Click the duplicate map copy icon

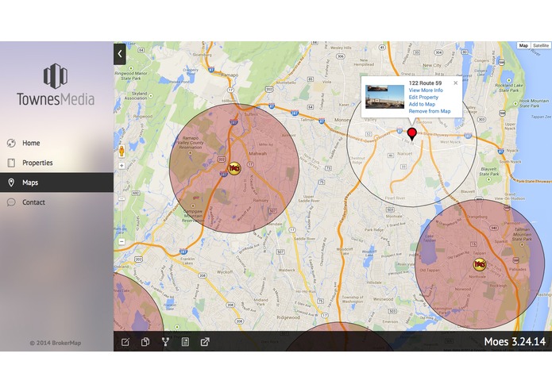coord(145,342)
